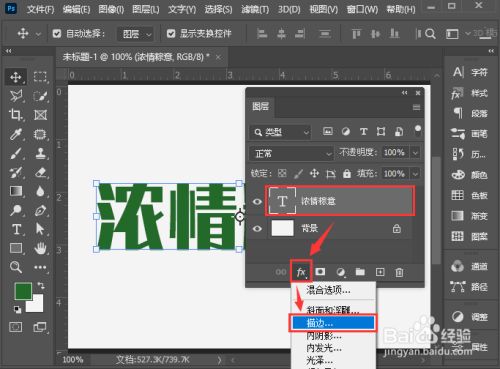The height and width of the screenshot is (369, 500).
Task: Open the 渐变 gradients panel
Action: coord(470,216)
